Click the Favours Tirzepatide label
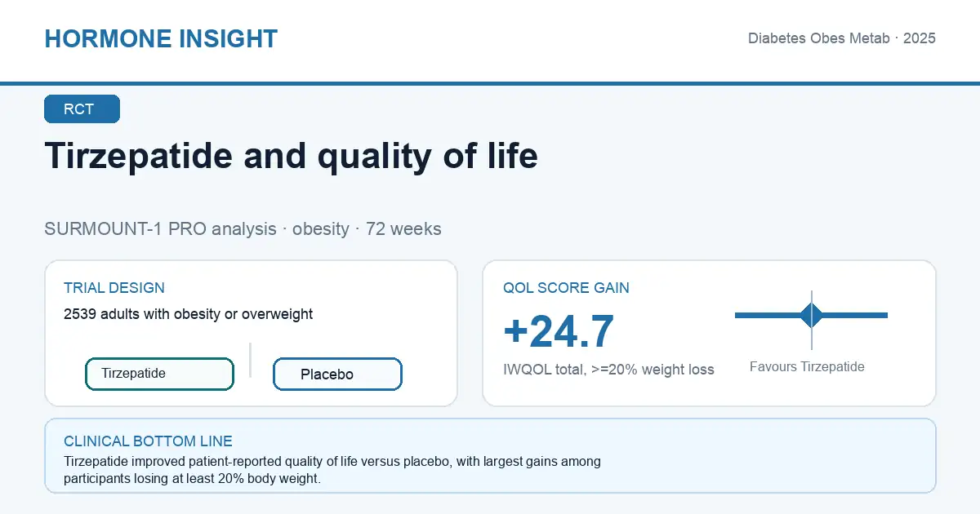Viewport: 980px width, 514px height. [x=807, y=367]
